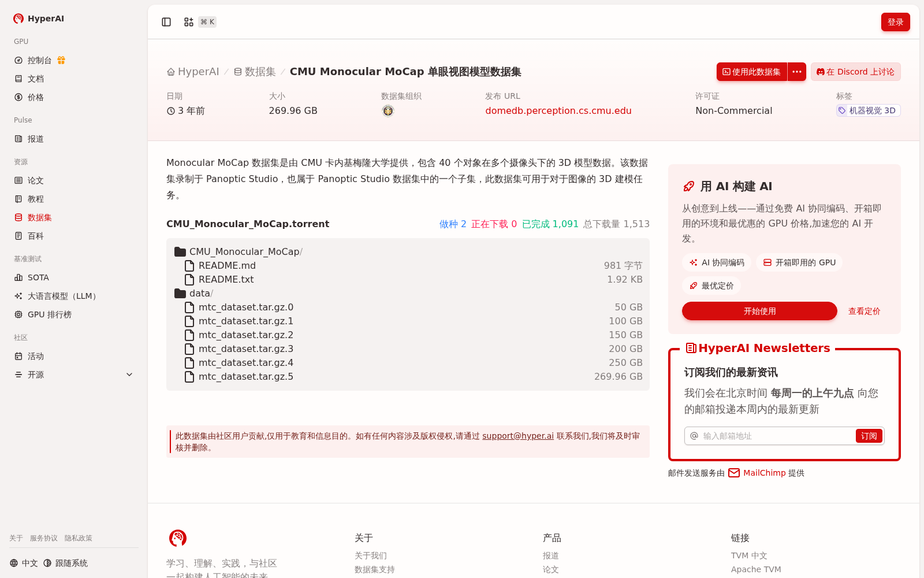
Task: Open the 跟随系统 theme selector
Action: coord(65,563)
